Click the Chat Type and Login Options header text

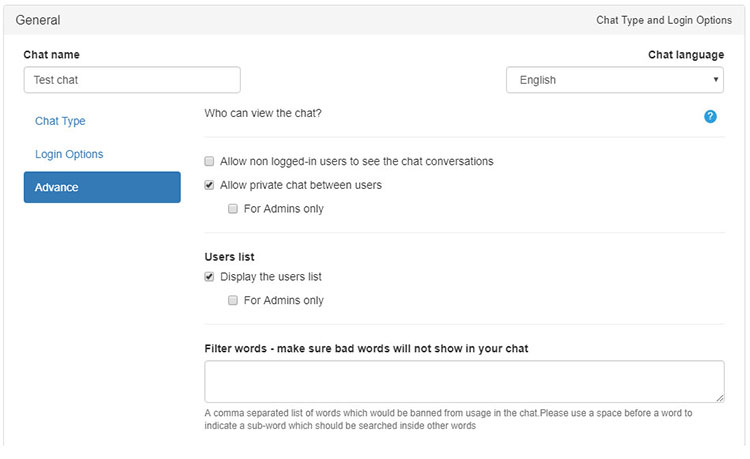coord(665,20)
